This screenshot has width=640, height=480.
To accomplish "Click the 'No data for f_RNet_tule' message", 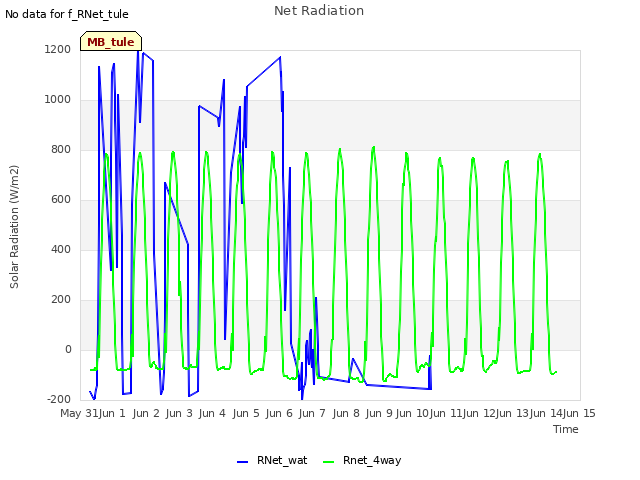I will pos(67,14).
